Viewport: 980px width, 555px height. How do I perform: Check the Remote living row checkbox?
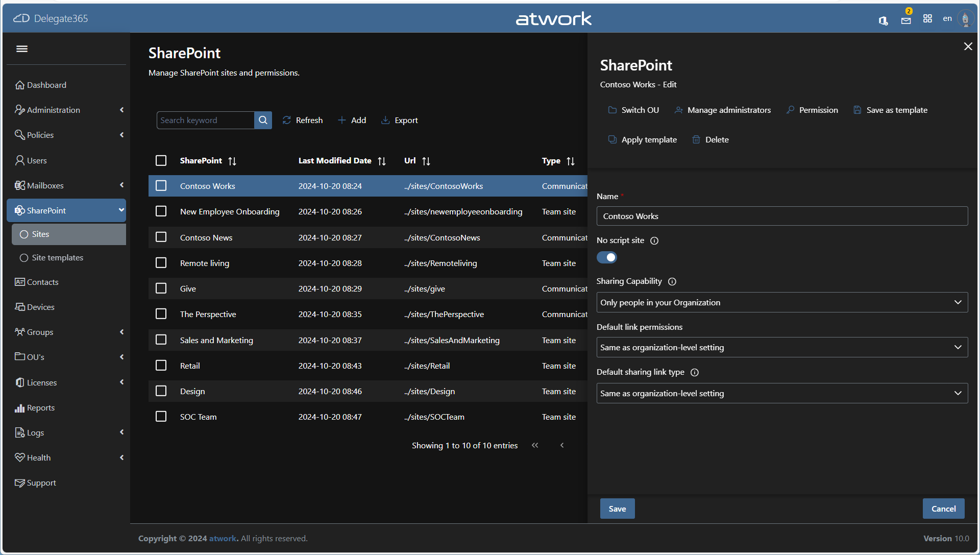(x=161, y=262)
